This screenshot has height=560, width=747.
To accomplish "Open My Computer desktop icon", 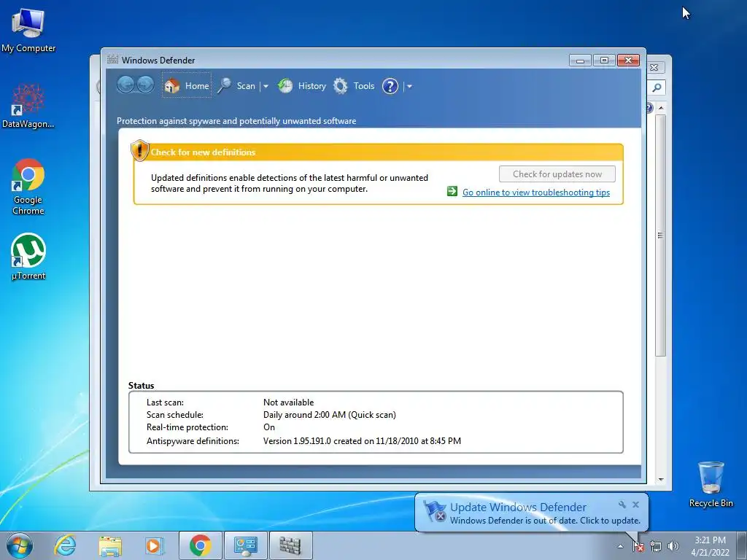I will 28,31.
